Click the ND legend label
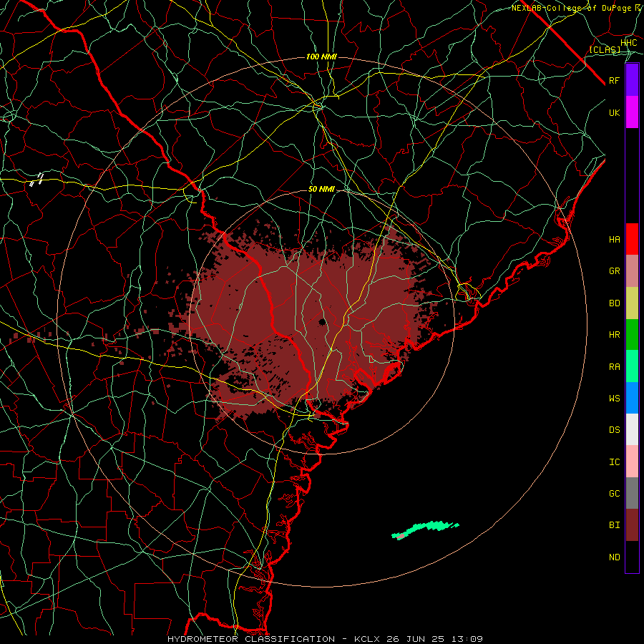This screenshot has height=644, width=644. click(x=615, y=557)
